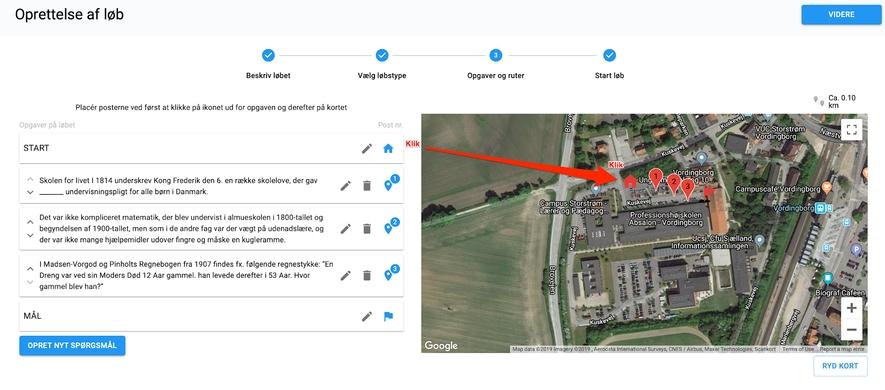Screen dimensions: 885x390
Task: Open Terms of Use map link
Action: (x=798, y=349)
